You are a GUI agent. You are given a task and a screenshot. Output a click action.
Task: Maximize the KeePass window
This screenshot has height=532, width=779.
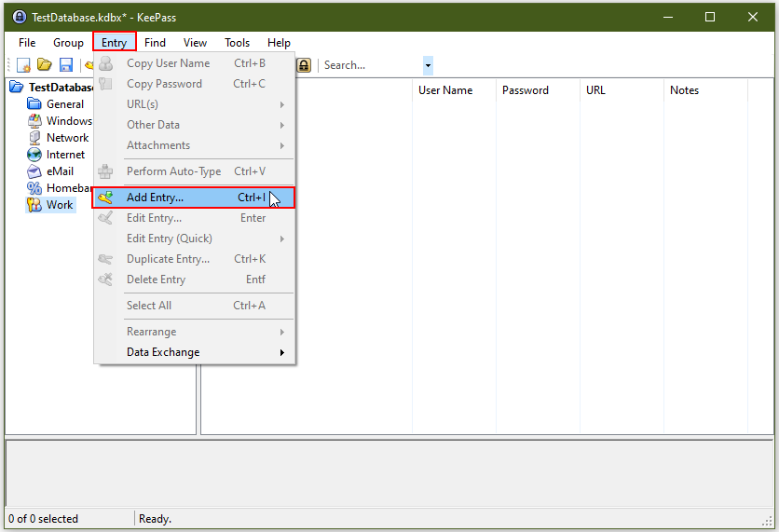pyautogui.click(x=710, y=17)
